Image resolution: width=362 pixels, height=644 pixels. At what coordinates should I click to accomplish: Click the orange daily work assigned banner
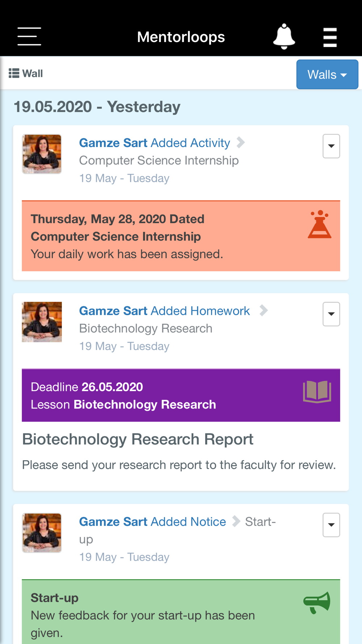tap(163, 236)
